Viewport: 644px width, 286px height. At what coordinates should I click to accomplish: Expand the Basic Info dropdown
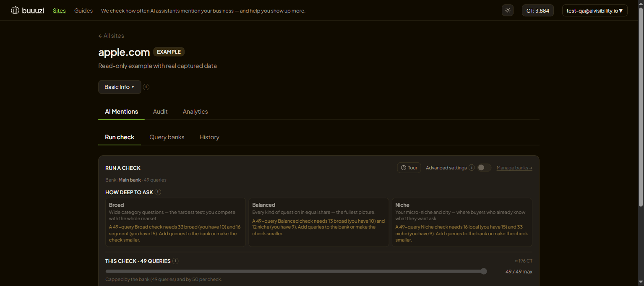[x=120, y=87]
